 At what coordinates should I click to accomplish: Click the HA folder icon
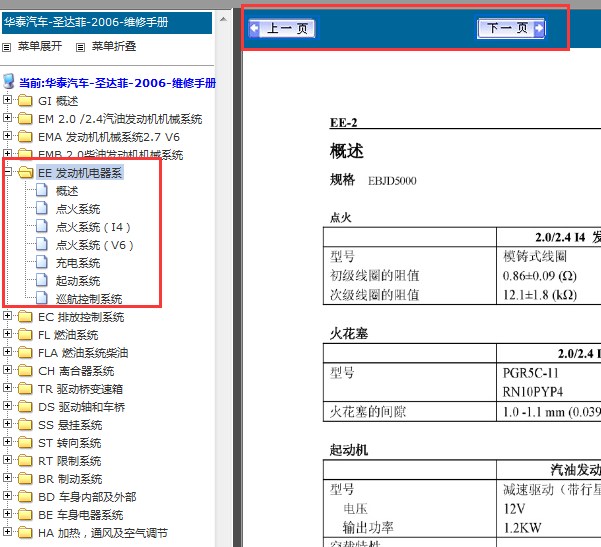coord(25,532)
